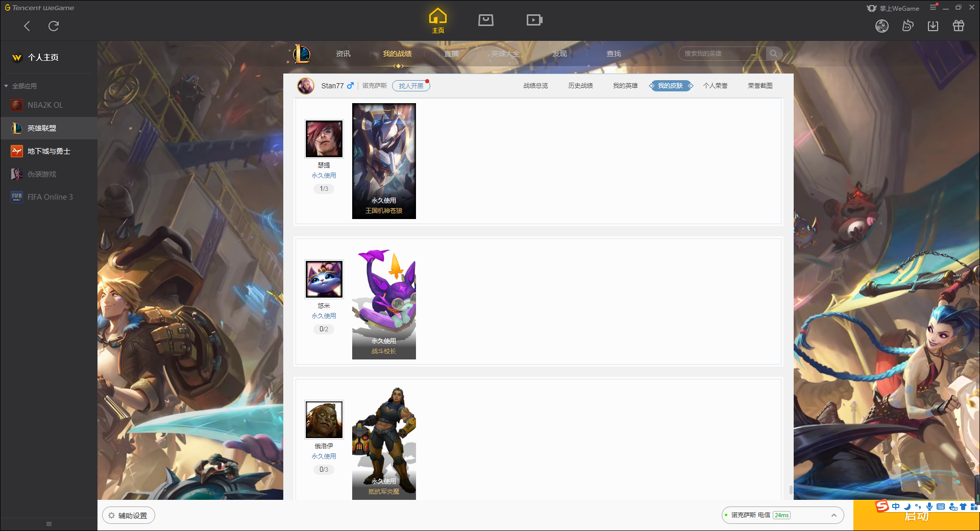Click the W 个人主页 sidebar entry
Image resolution: width=980 pixels, height=531 pixels.
tap(48, 57)
